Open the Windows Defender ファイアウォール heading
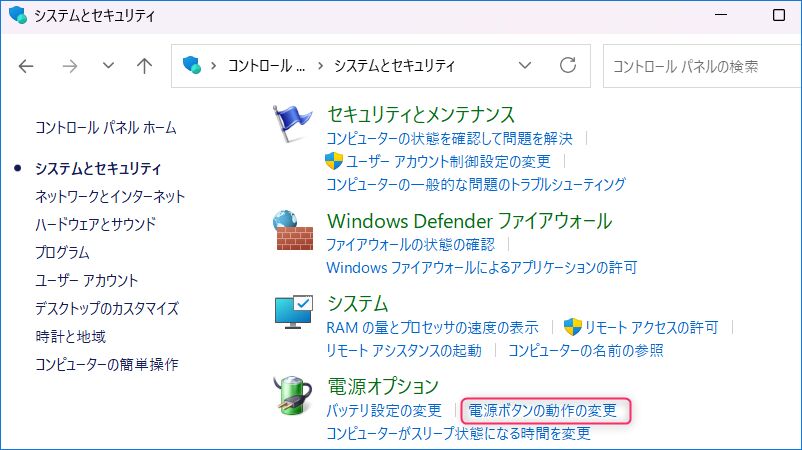This screenshot has height=450, width=802. [469, 221]
